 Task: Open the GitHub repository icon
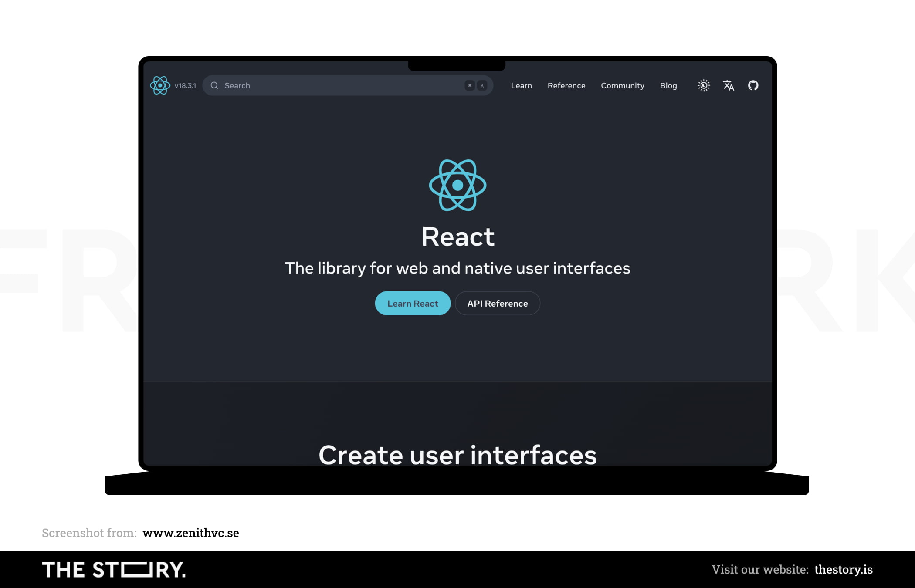click(752, 85)
